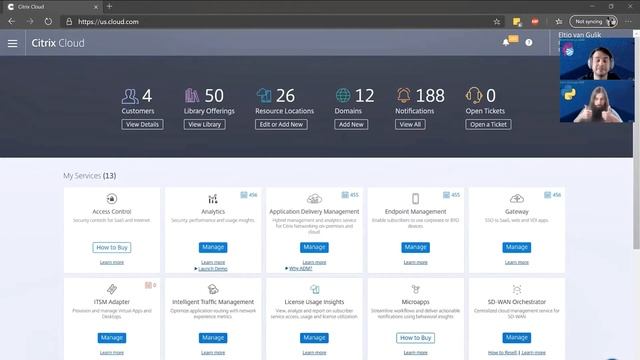The width and height of the screenshot is (640, 360).
Task: Click Manage for Intelligent Traffic Management
Action: [213, 338]
